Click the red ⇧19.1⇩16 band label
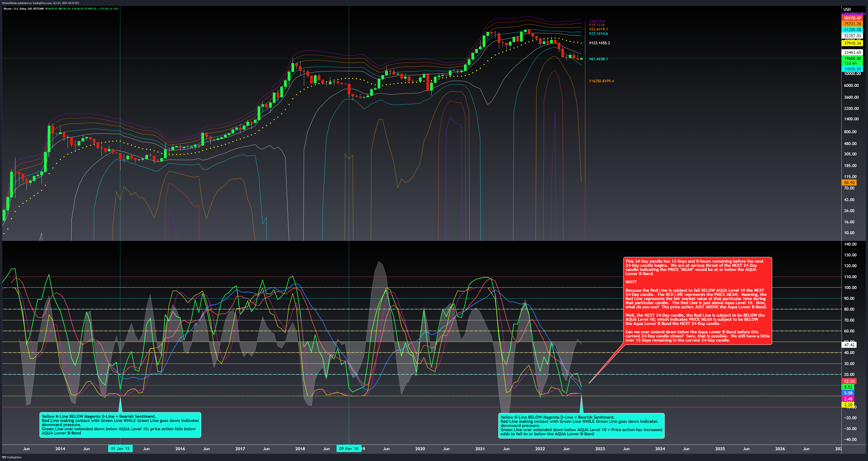Image resolution: width=868 pixels, height=461 pixels. 597,25
